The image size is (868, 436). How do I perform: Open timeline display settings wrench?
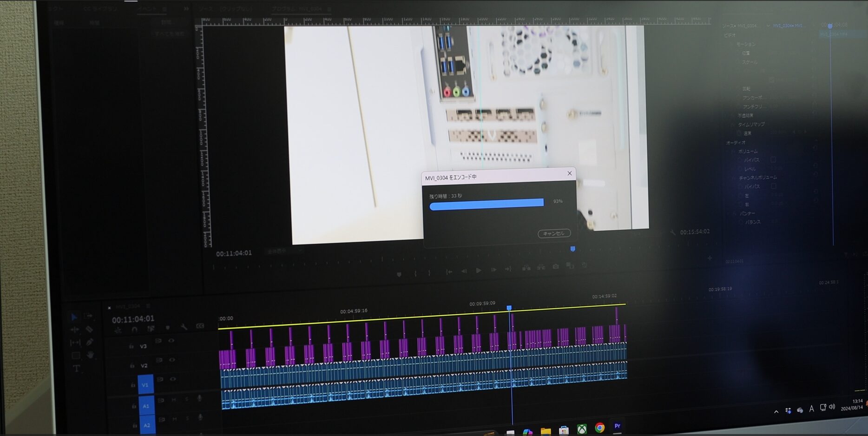pyautogui.click(x=184, y=327)
